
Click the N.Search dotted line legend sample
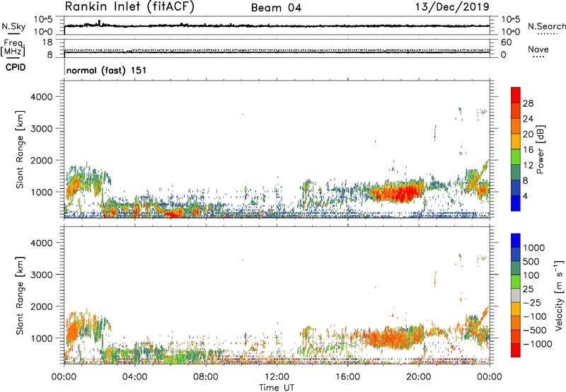point(547,33)
